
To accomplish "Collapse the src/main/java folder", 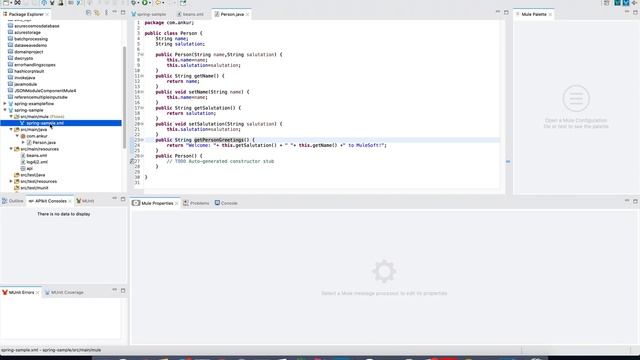I will pos(11,129).
